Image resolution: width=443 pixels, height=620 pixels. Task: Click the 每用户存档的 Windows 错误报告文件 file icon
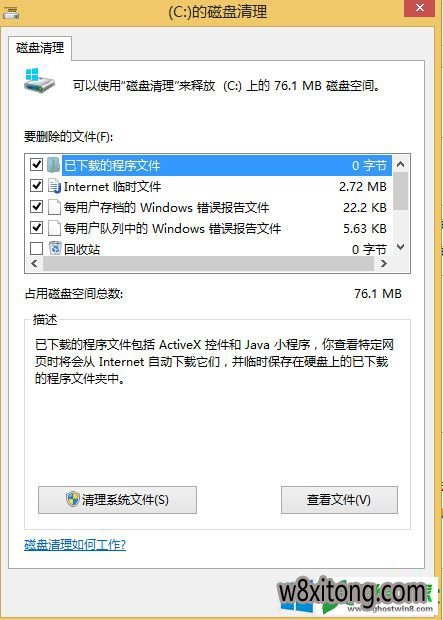[x=54, y=207]
